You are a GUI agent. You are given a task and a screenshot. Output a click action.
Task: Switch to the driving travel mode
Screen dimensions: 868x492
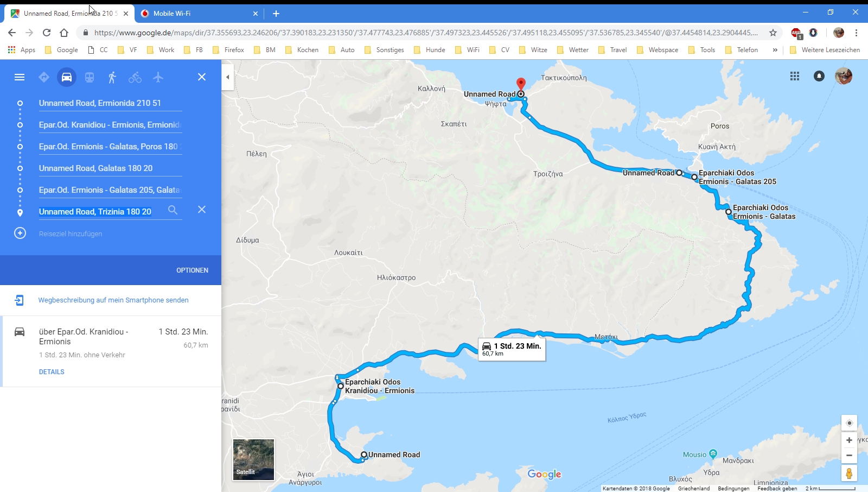67,77
